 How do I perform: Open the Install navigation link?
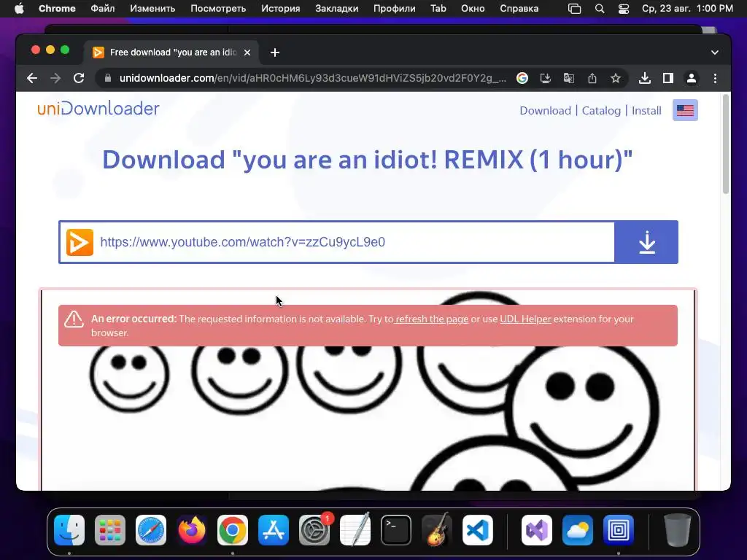646,111
